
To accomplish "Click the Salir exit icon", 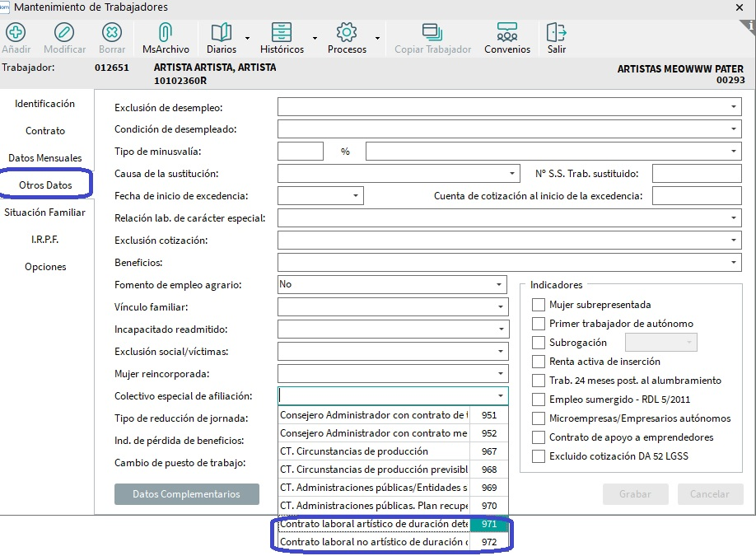I will [557, 33].
